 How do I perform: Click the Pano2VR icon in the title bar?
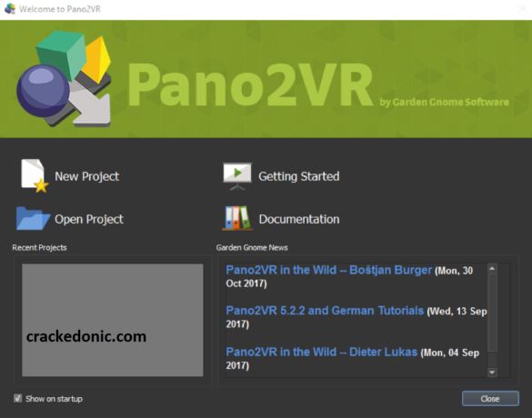pyautogui.click(x=10, y=9)
